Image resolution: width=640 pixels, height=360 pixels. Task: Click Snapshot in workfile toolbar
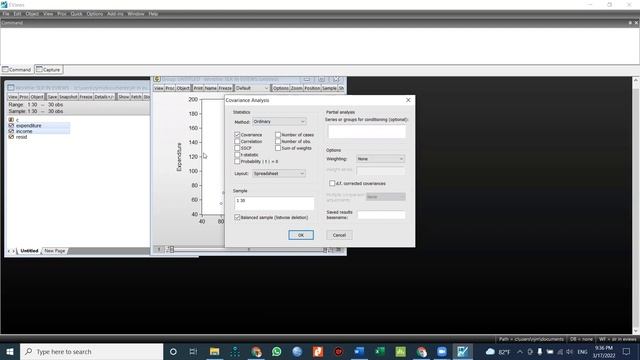(x=68, y=97)
